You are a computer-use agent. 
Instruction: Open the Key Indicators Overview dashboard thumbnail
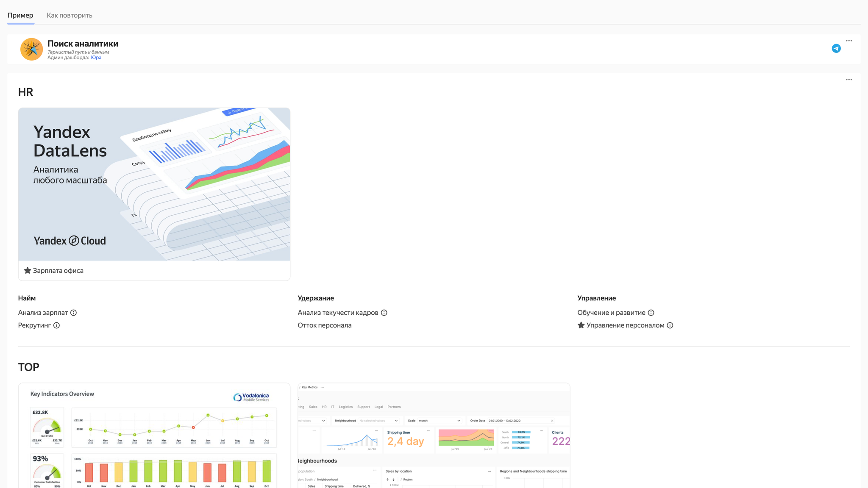(154, 435)
